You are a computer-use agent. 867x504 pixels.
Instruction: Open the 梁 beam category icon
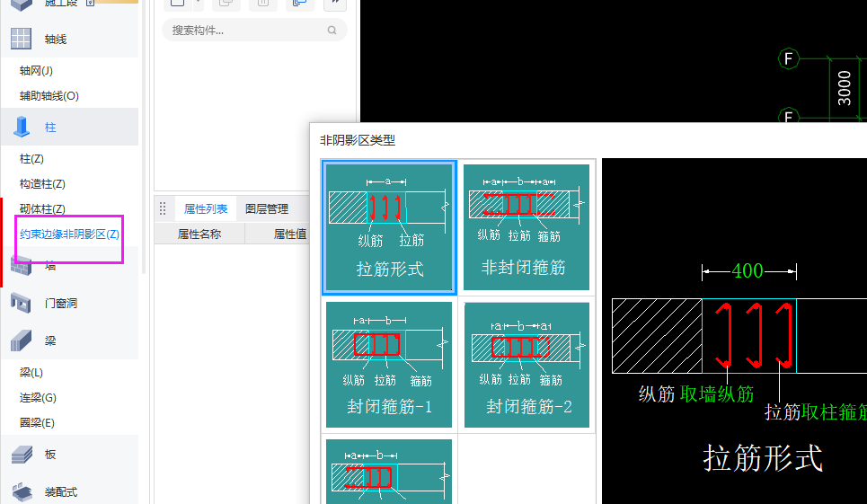click(21, 340)
